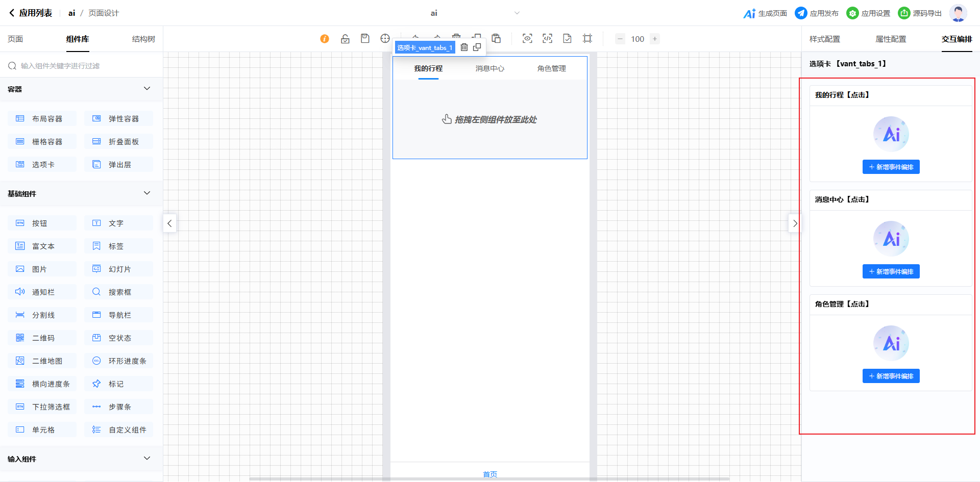Click 应用发布 in the top bar
This screenshot has width=980, height=482.
click(817, 13)
